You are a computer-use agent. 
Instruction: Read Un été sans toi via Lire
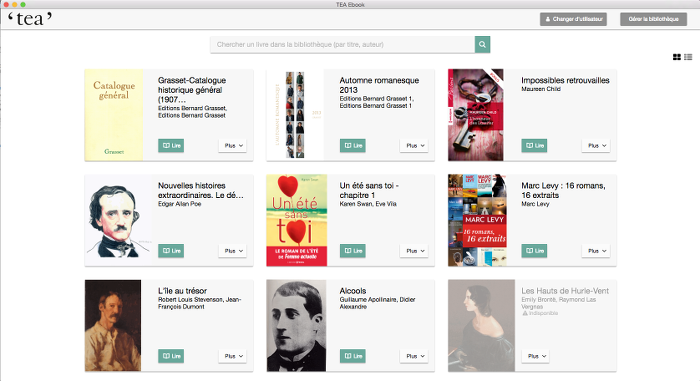click(x=353, y=251)
